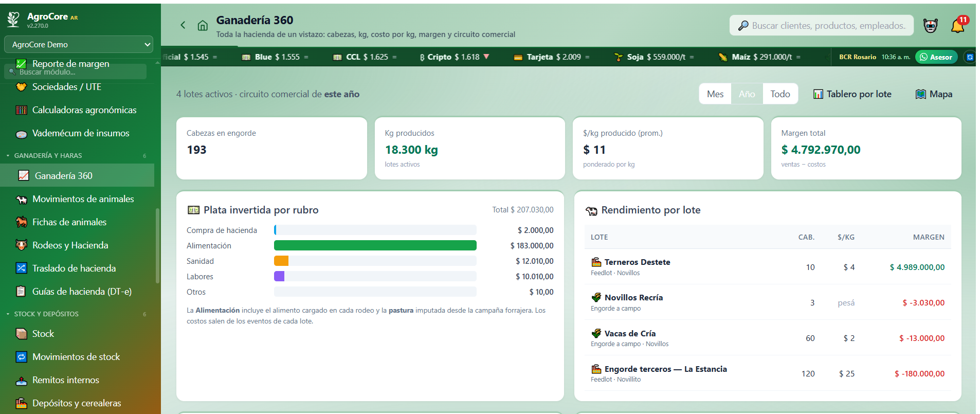Open the Stock module
The height and width of the screenshot is (414, 980).
77,334
